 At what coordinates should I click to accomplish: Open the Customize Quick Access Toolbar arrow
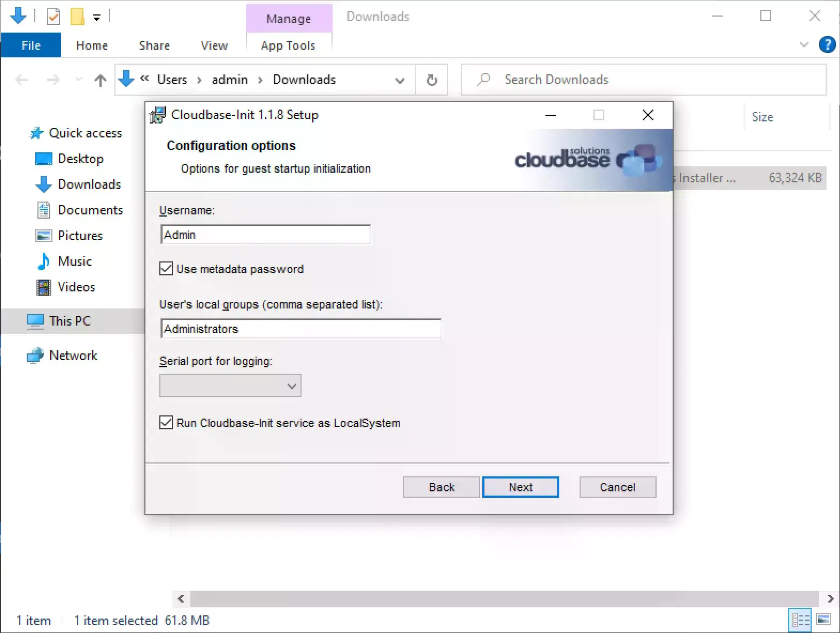[97, 17]
